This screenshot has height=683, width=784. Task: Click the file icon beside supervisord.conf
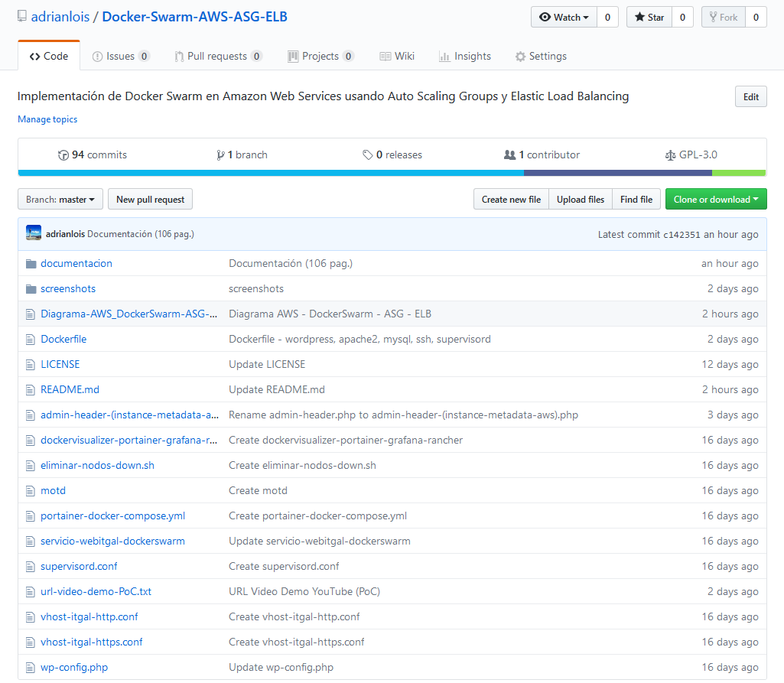point(31,567)
